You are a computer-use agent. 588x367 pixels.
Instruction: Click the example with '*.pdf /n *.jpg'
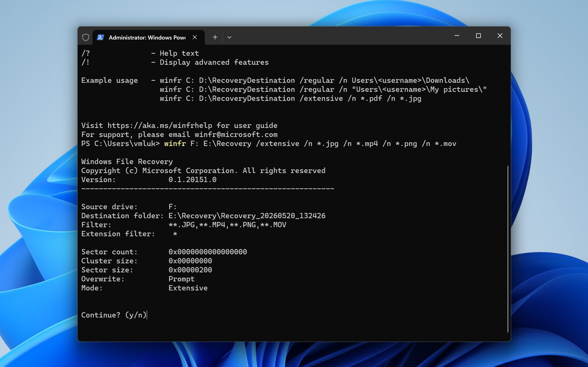click(x=290, y=98)
